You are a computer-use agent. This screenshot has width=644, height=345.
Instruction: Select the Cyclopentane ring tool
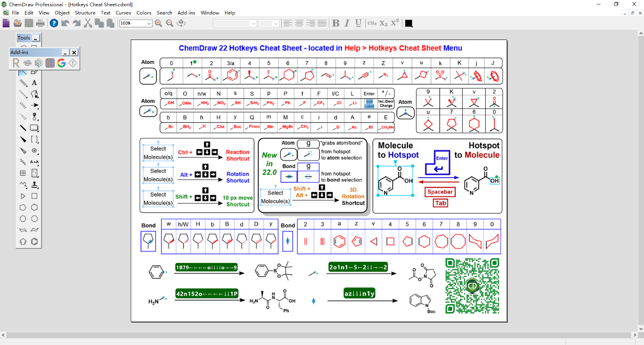click(23, 207)
